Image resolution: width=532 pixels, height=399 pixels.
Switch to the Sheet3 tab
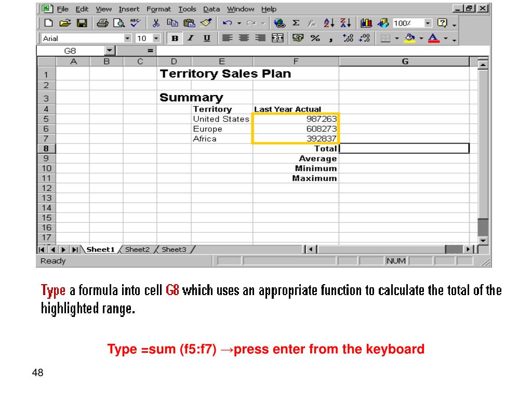[x=174, y=249]
